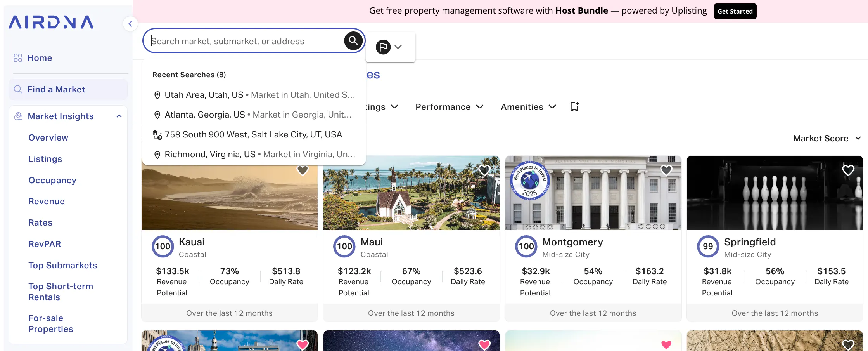Select recent search Richmond, Virginia, US
This screenshot has width=868, height=351.
click(254, 155)
